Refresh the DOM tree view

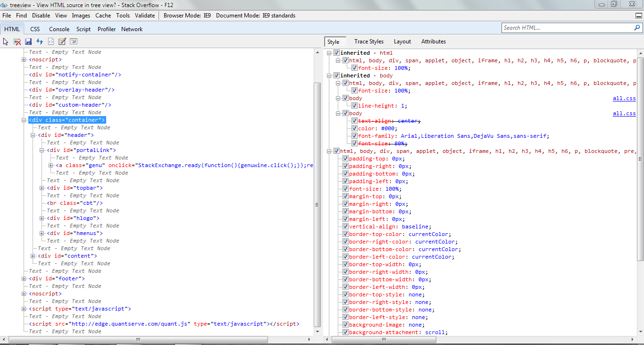click(x=40, y=42)
